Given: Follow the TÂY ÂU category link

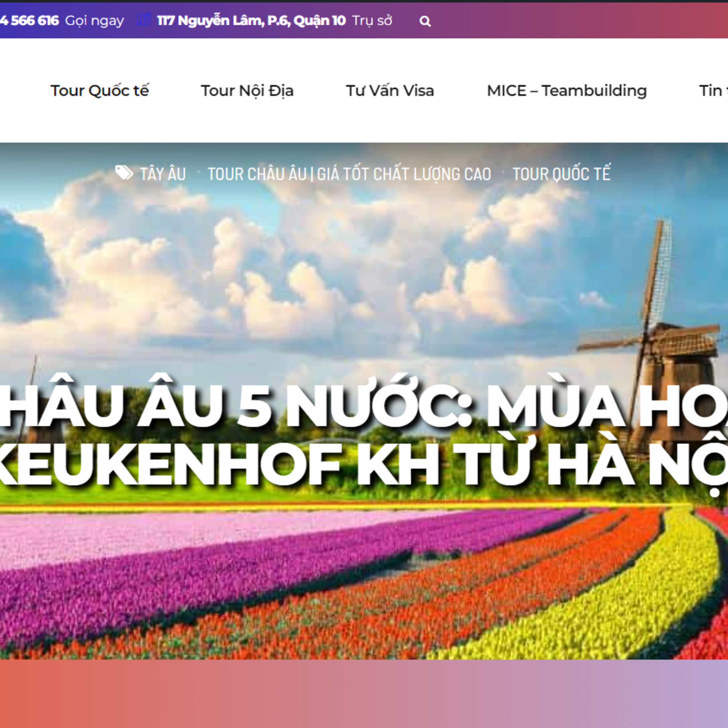Looking at the screenshot, I should coord(163,174).
